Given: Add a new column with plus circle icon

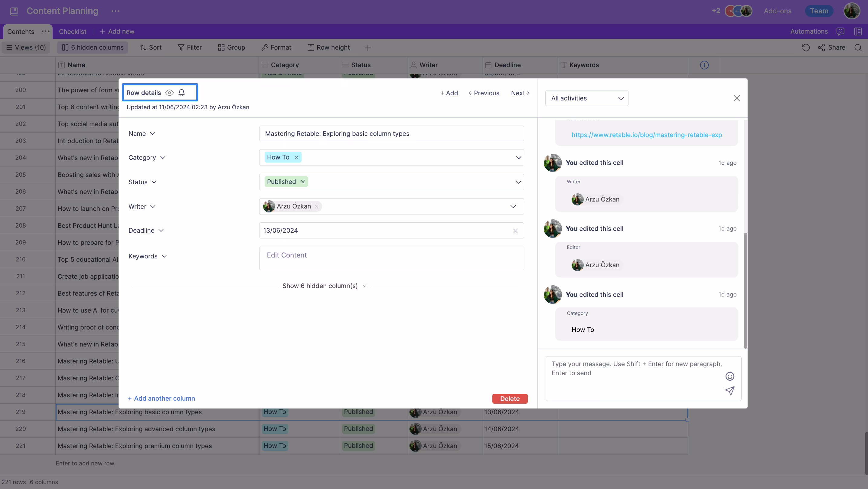Looking at the screenshot, I should [704, 65].
